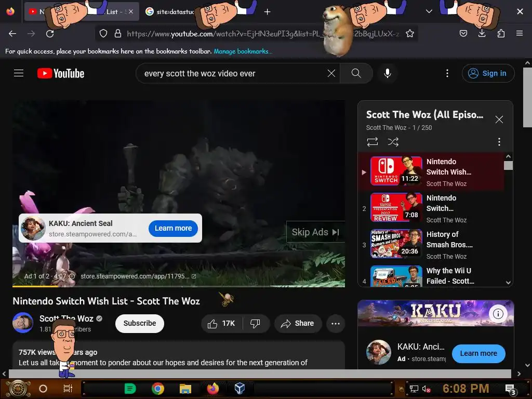Open History of Smash Bros playlist item

coord(431,245)
